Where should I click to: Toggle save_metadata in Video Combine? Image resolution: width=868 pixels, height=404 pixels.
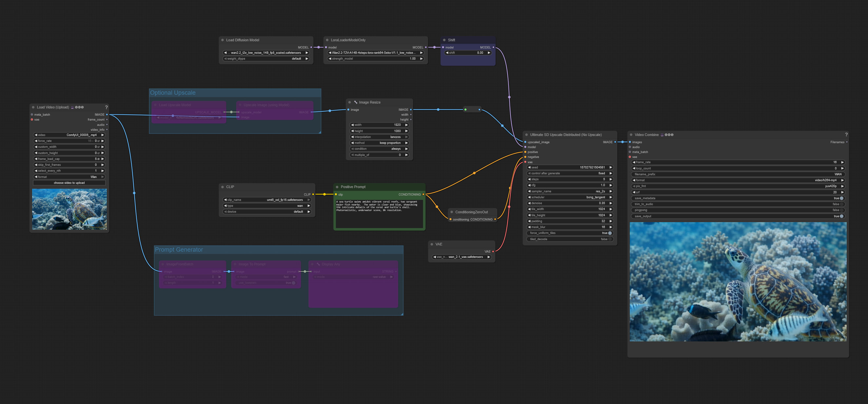click(x=841, y=199)
